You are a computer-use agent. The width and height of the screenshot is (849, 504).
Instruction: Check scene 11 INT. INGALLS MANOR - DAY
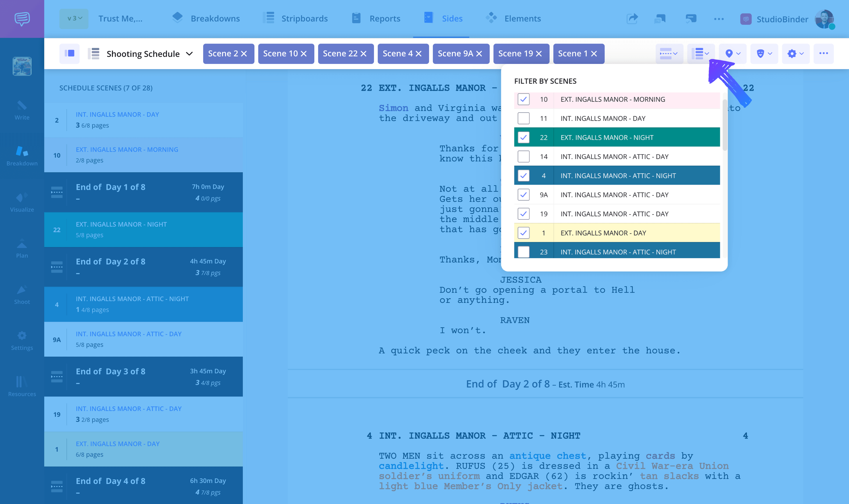[524, 118]
